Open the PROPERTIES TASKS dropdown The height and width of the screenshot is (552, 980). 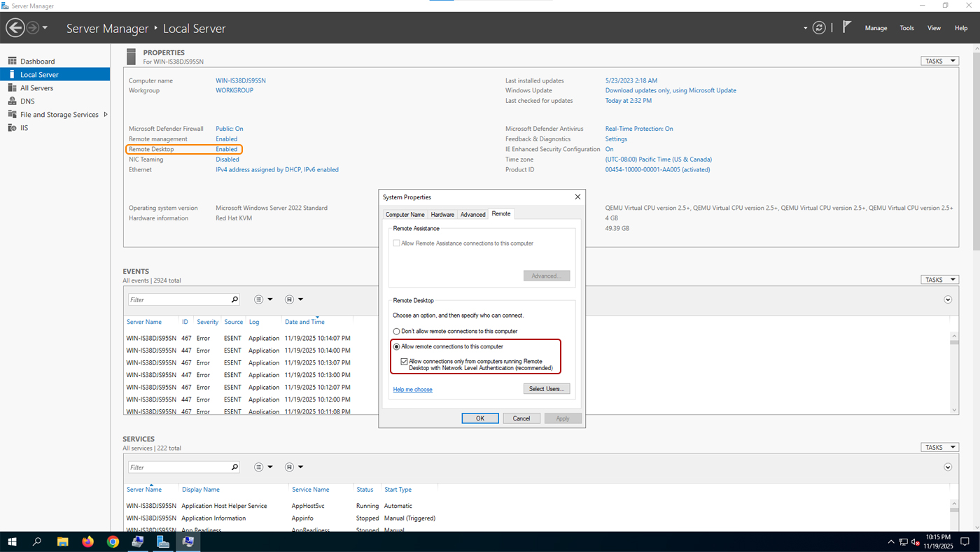click(x=939, y=60)
